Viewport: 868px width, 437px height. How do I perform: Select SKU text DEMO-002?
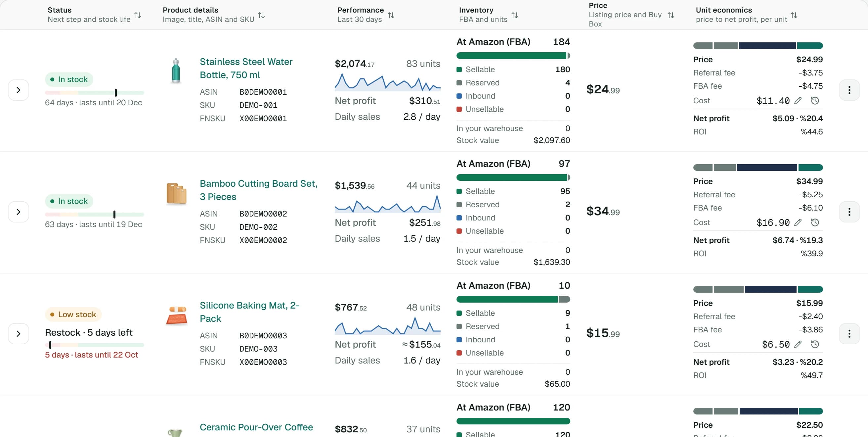(258, 227)
